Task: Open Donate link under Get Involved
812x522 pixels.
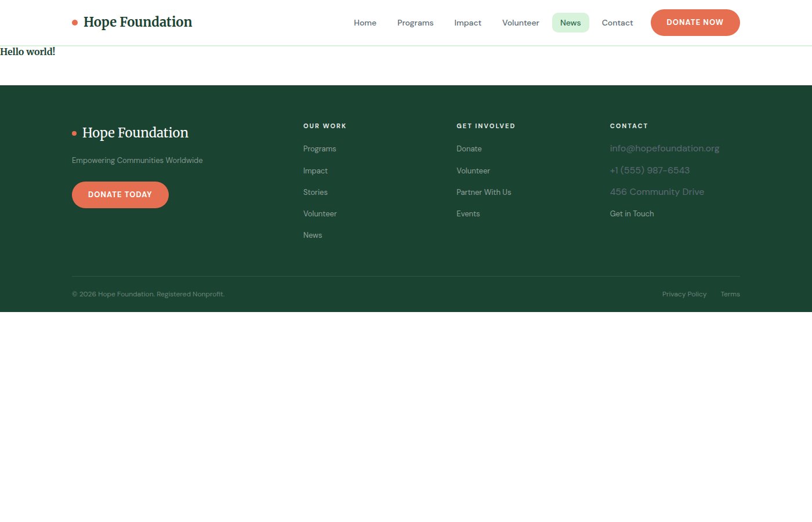Action: [469, 149]
